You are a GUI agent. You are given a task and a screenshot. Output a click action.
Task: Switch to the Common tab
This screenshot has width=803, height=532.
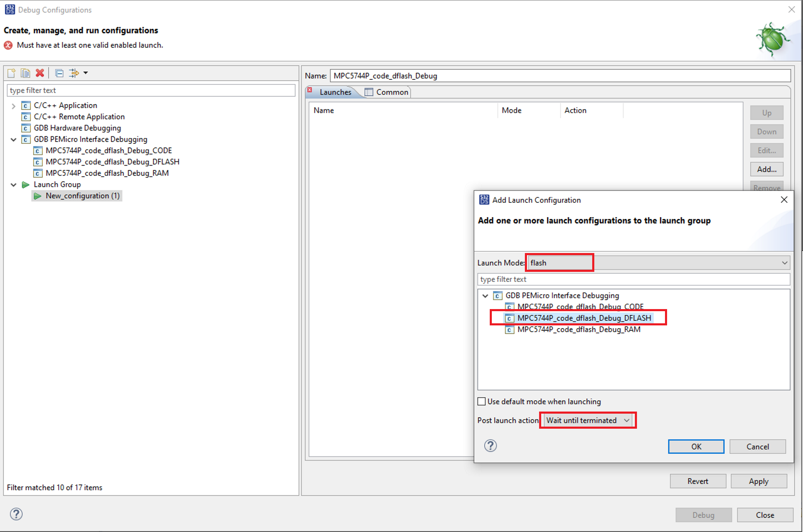[x=387, y=92]
